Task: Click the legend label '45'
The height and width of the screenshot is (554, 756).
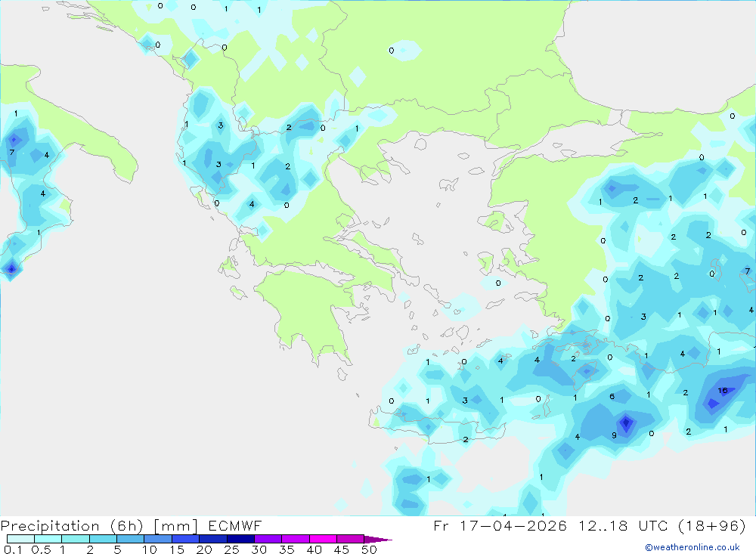Action: click(x=342, y=549)
